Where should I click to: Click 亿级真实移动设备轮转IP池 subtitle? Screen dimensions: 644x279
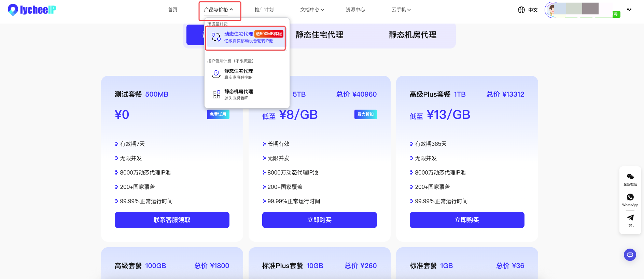(x=249, y=41)
